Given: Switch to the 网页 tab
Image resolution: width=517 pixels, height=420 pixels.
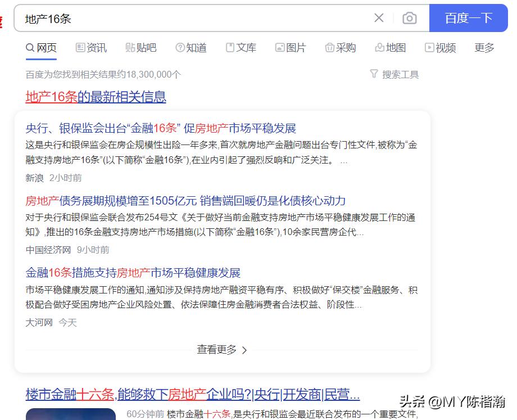Looking at the screenshot, I should click(x=42, y=48).
